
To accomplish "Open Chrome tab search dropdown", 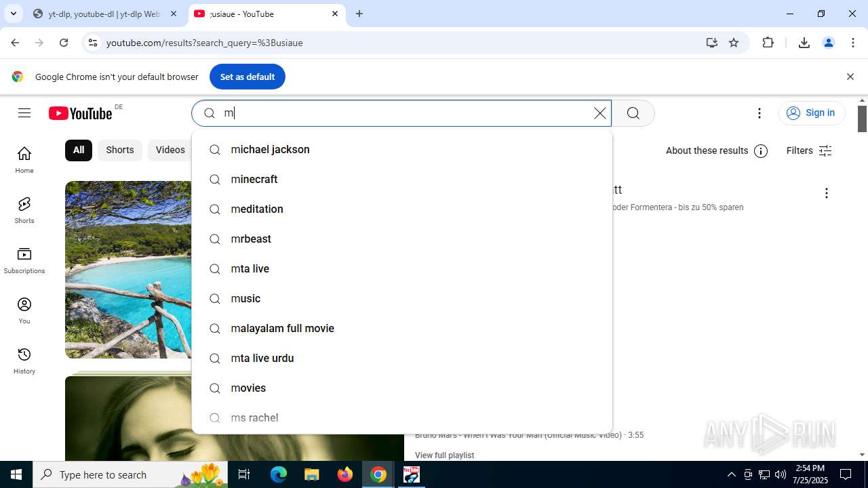I will [x=13, y=14].
